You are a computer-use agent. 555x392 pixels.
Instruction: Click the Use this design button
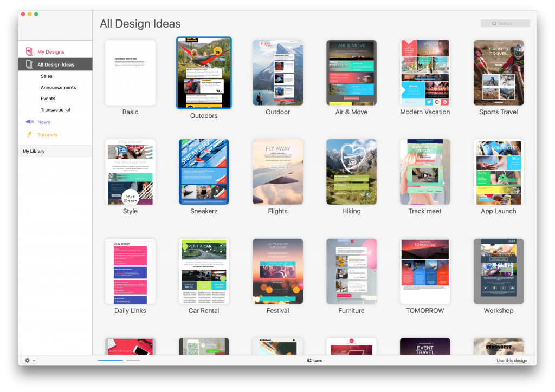click(x=512, y=361)
